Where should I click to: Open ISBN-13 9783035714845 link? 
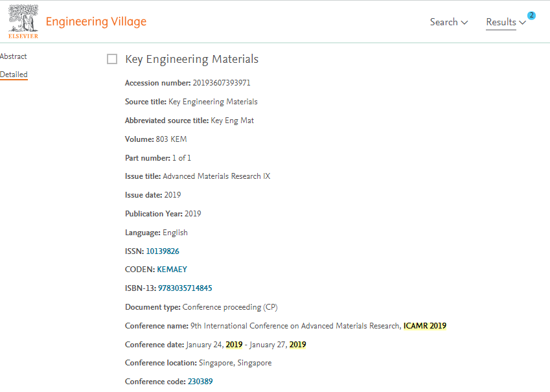pyautogui.click(x=185, y=288)
